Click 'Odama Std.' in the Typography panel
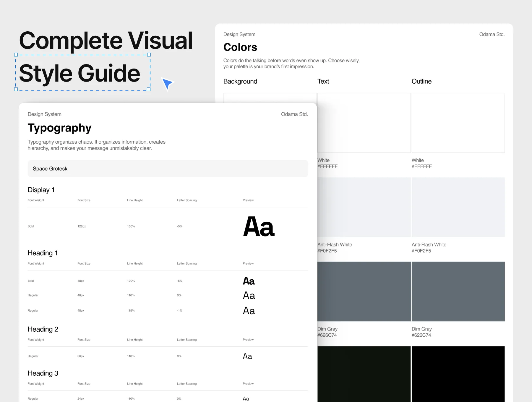Screen dimensions: 532x402 [x=294, y=114]
